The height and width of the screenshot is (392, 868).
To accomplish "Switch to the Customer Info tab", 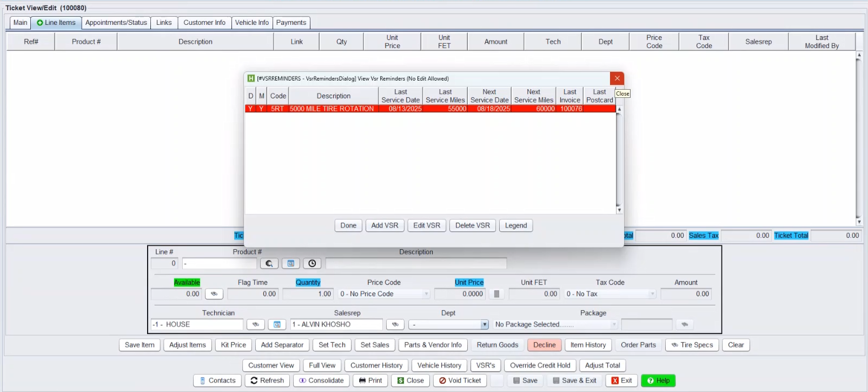I will pyautogui.click(x=204, y=23).
